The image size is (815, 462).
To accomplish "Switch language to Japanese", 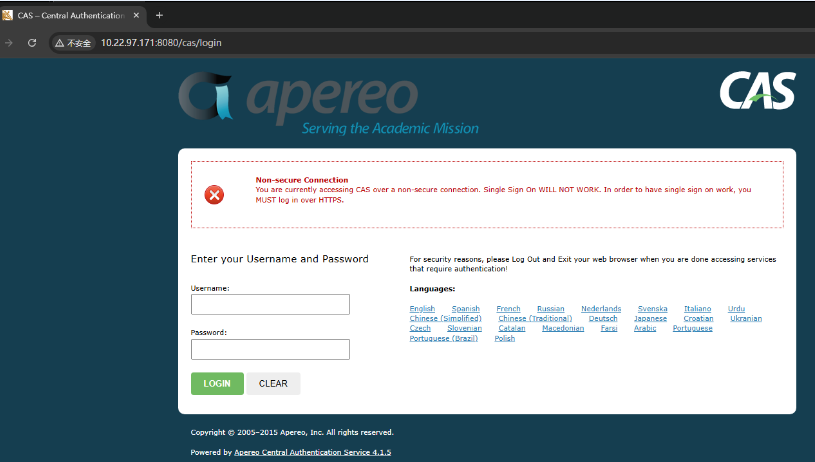I will (x=650, y=319).
